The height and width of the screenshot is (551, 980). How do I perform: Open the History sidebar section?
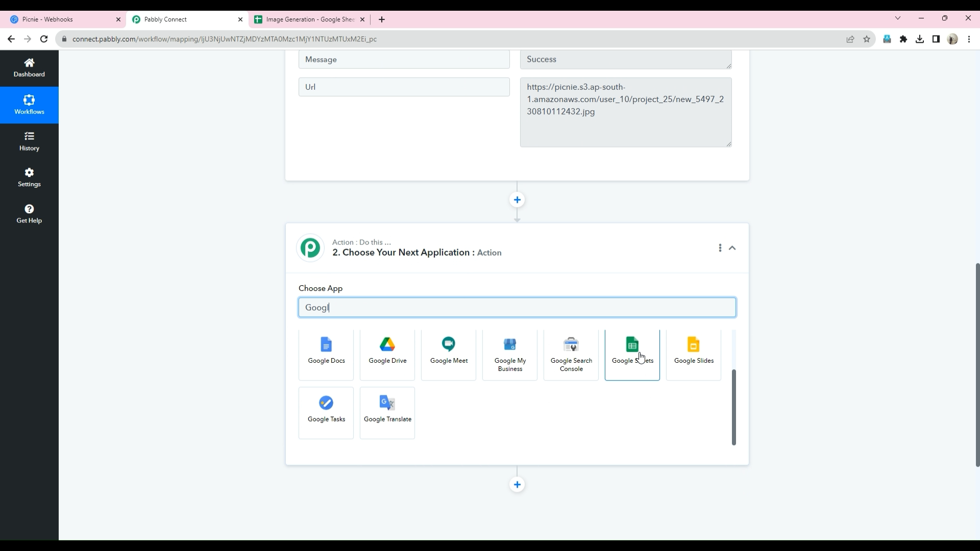click(x=29, y=141)
